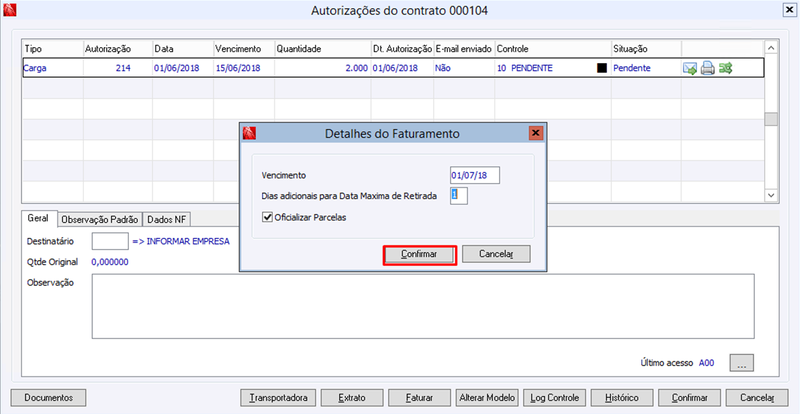Click the grid scrollbar down arrow

[771, 195]
